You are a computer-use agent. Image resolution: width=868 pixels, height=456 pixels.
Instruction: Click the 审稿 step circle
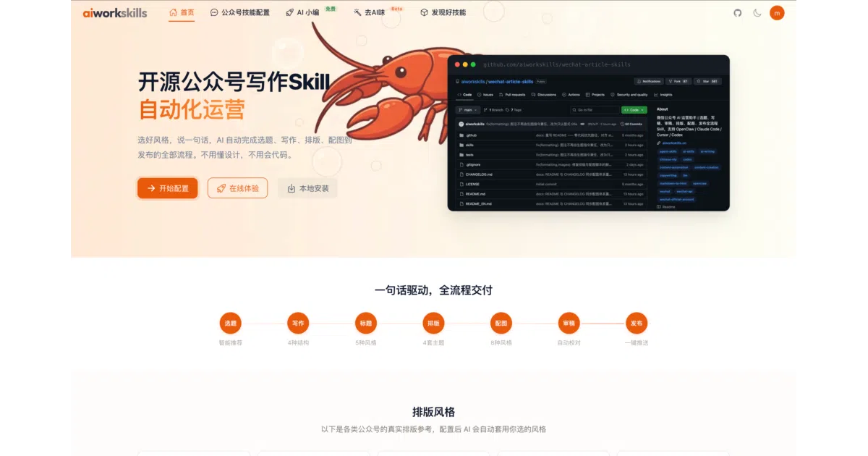(x=569, y=324)
